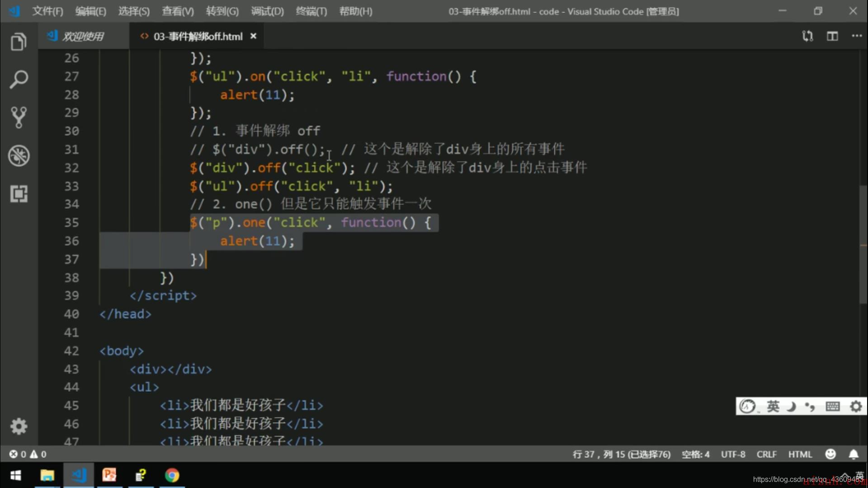Click the Sogou input method logo icon
The image size is (868, 488).
(x=747, y=407)
